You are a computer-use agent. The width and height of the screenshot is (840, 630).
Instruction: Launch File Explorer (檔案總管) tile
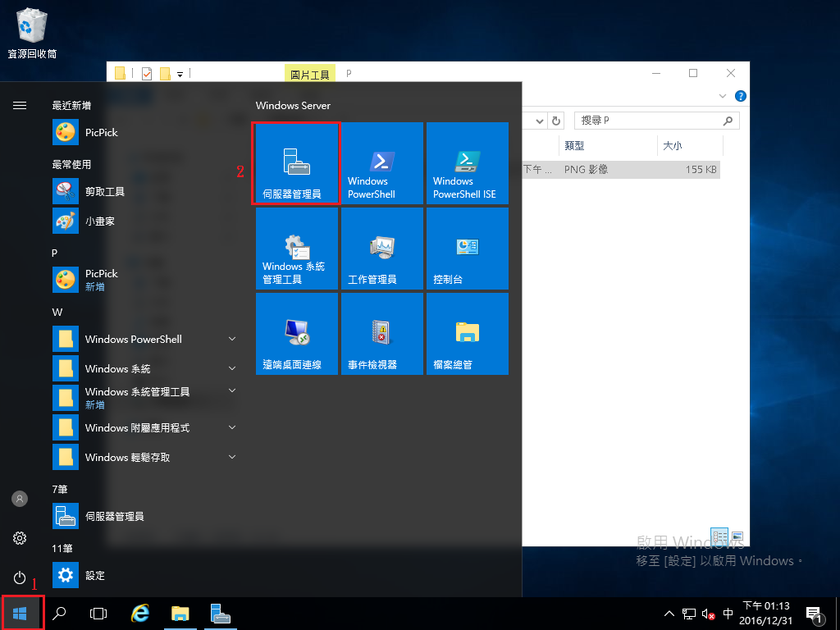coord(467,334)
